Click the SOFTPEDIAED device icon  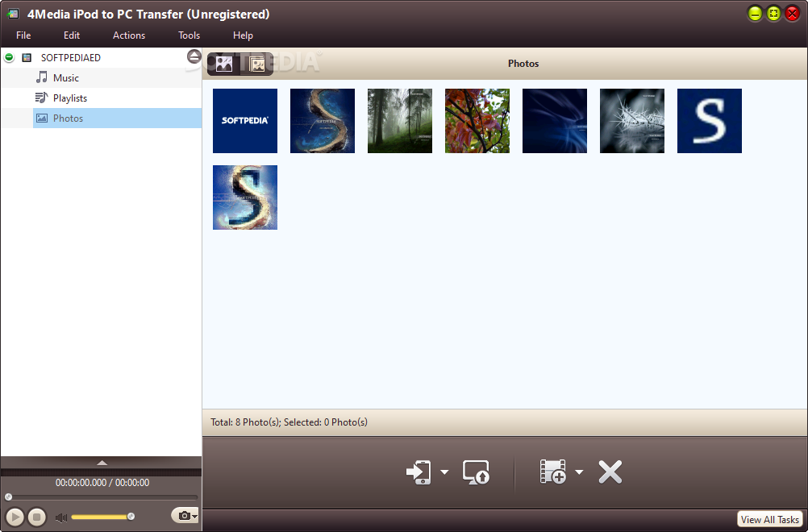pyautogui.click(x=27, y=58)
